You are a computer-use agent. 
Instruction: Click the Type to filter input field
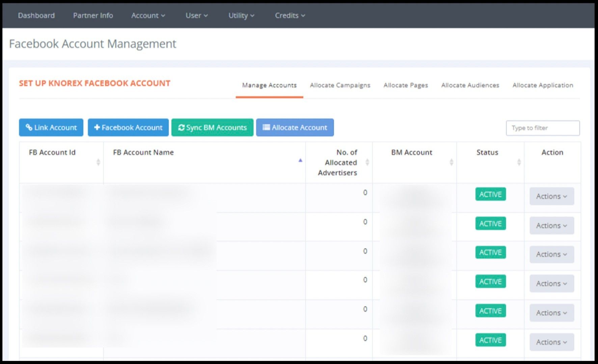[x=542, y=128]
